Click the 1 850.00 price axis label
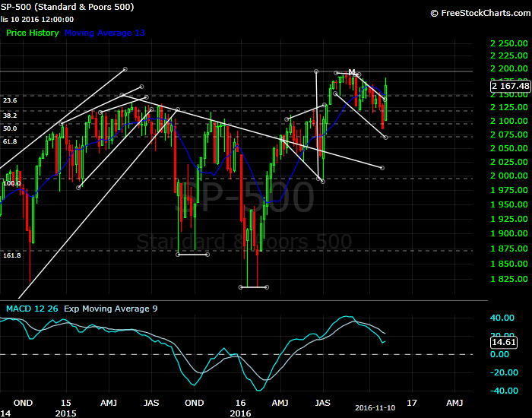 click(x=509, y=264)
